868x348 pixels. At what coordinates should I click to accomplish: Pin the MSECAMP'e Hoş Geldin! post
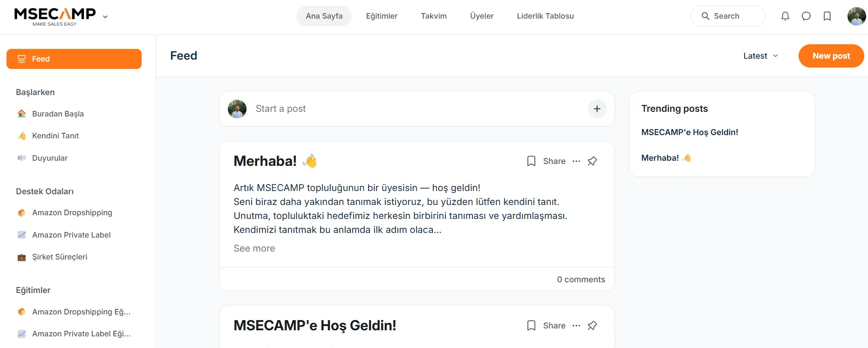(x=592, y=326)
